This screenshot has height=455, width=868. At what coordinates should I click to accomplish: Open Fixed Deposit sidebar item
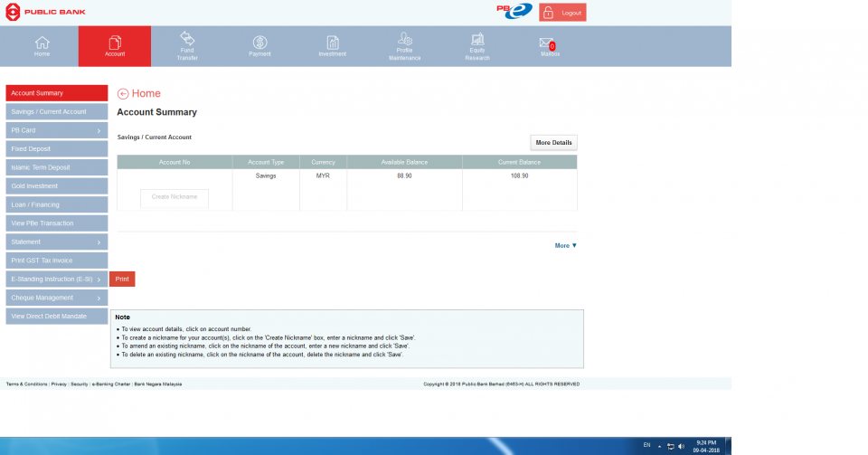click(x=56, y=149)
